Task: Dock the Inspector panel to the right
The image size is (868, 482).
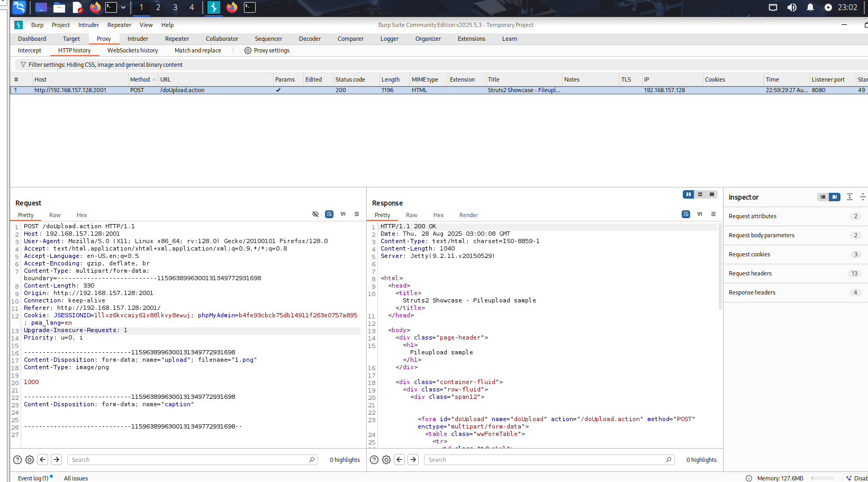Action: click(x=834, y=197)
